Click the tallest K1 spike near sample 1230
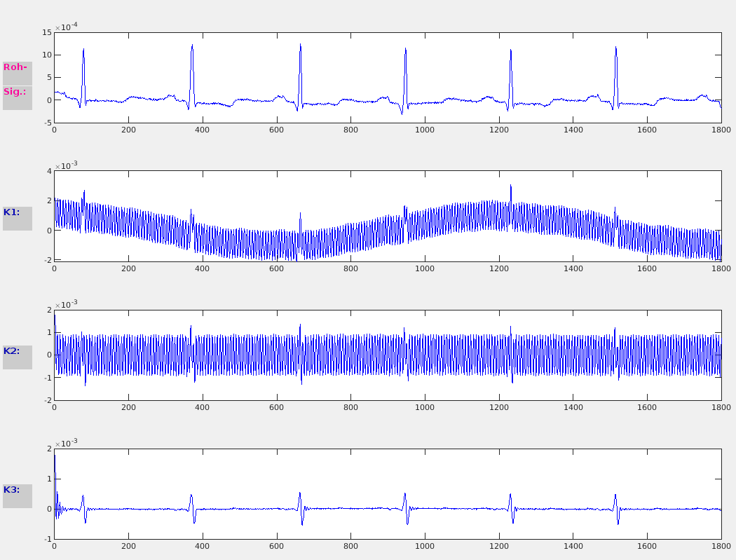 click(x=510, y=186)
